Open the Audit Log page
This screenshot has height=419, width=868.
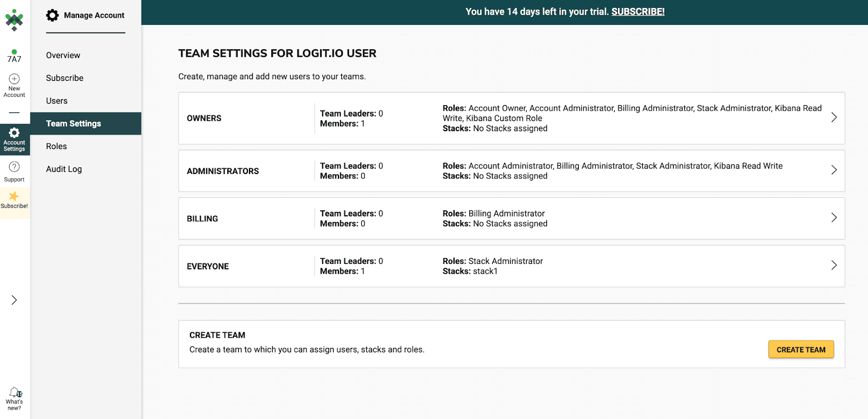[64, 169]
